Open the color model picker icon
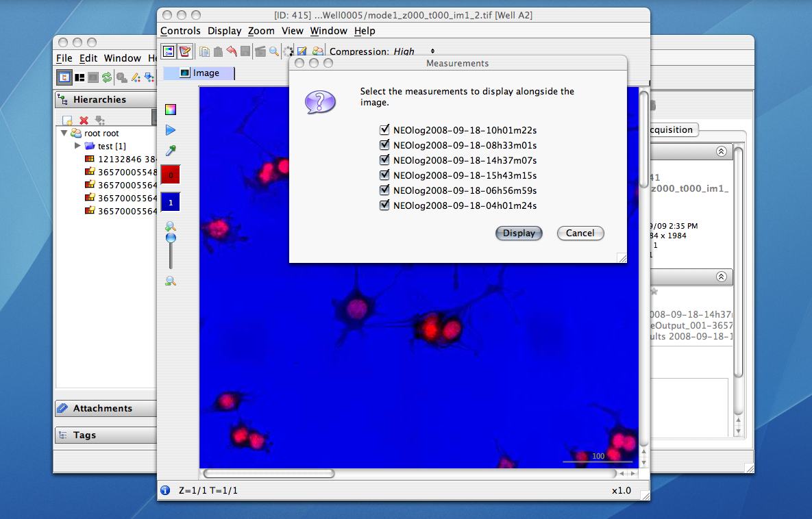This screenshot has width=812, height=519. 171,110
